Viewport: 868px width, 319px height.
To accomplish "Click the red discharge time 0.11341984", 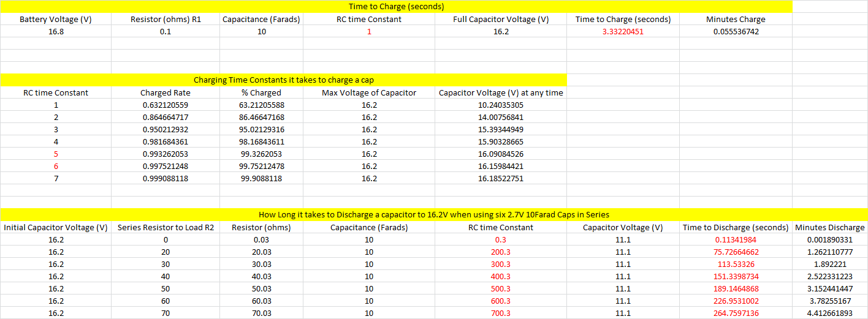I will click(736, 239).
